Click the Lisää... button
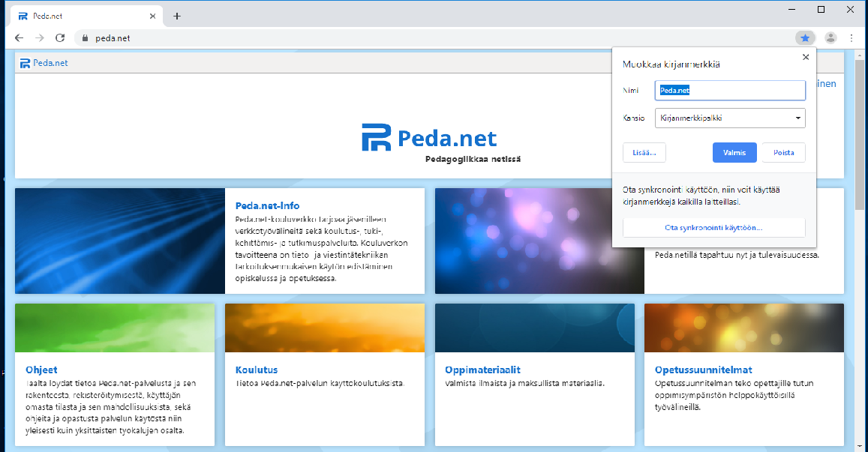 (644, 153)
